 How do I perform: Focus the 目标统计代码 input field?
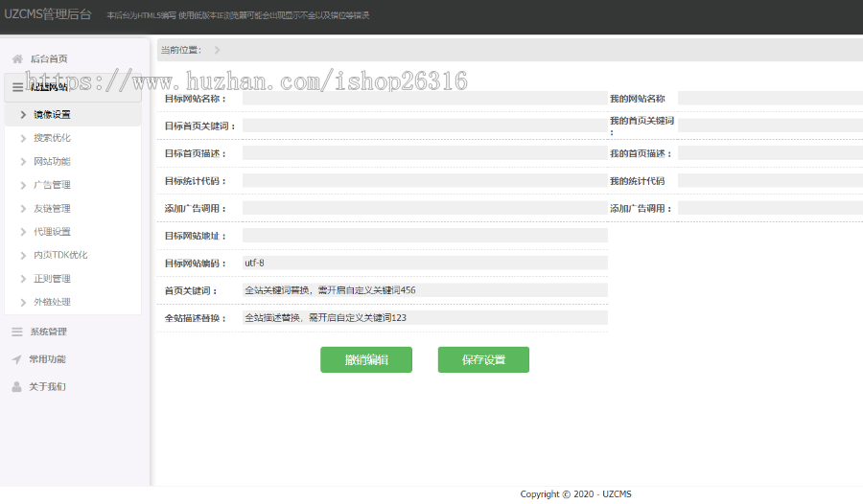425,180
